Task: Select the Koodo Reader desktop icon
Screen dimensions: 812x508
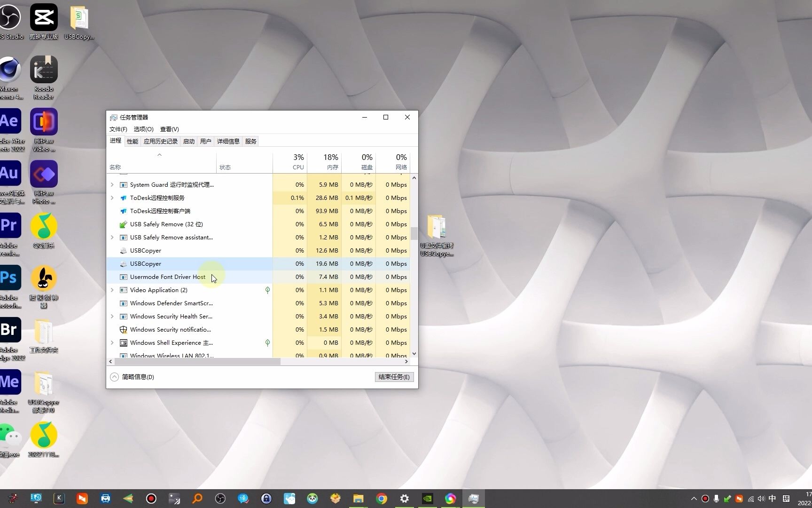Action: click(44, 78)
